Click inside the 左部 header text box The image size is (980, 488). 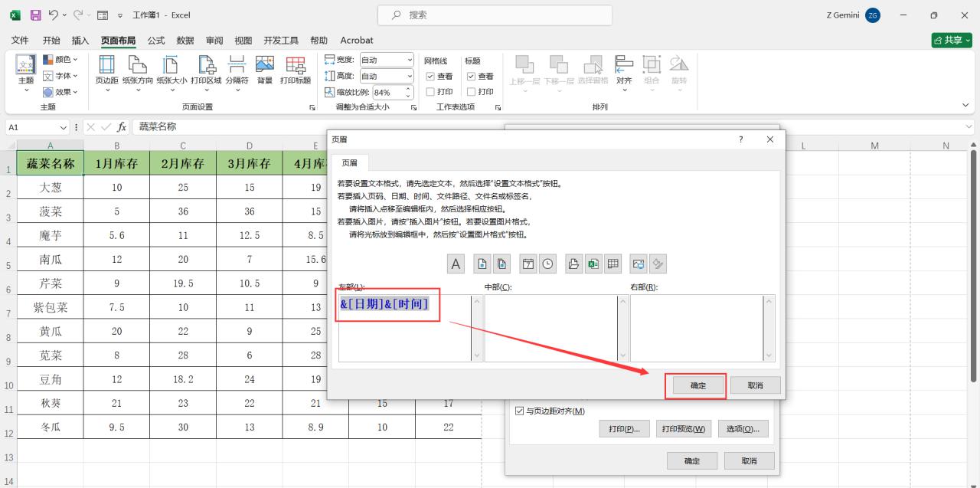(x=405, y=328)
